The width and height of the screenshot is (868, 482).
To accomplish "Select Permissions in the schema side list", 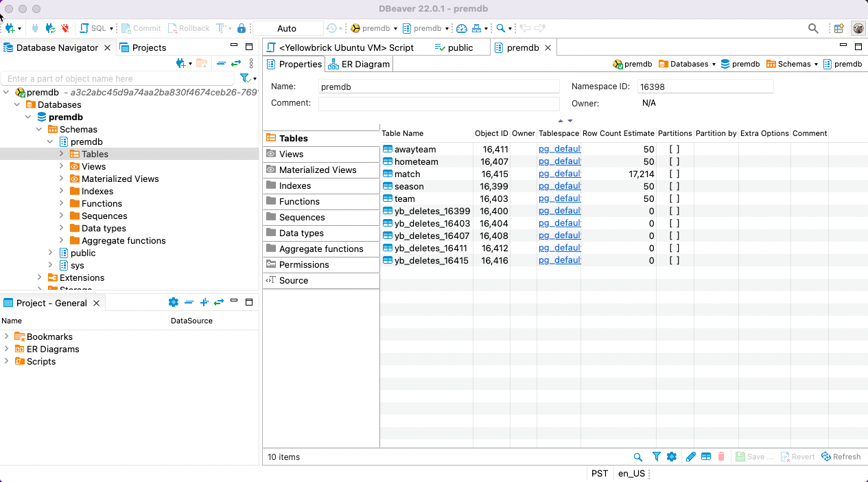I will pyautogui.click(x=303, y=264).
